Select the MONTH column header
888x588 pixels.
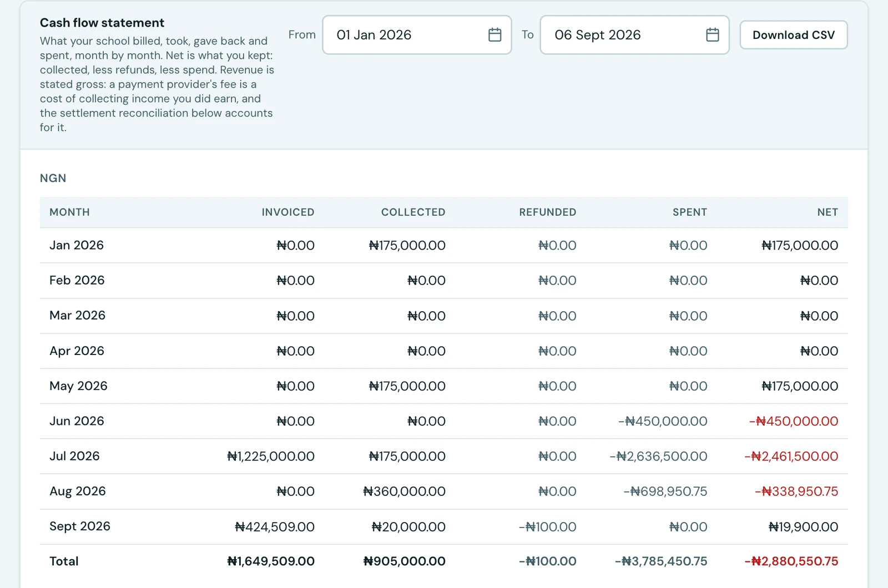point(69,212)
